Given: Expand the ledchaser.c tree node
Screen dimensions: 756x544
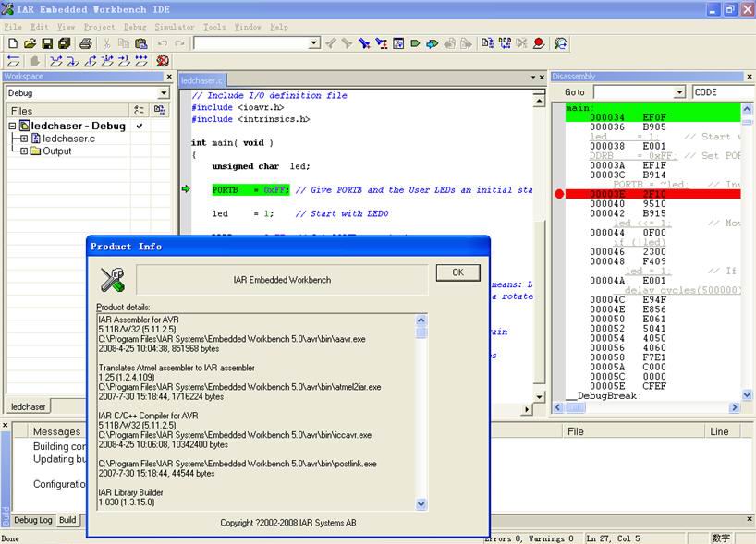Looking at the screenshot, I should [x=24, y=139].
